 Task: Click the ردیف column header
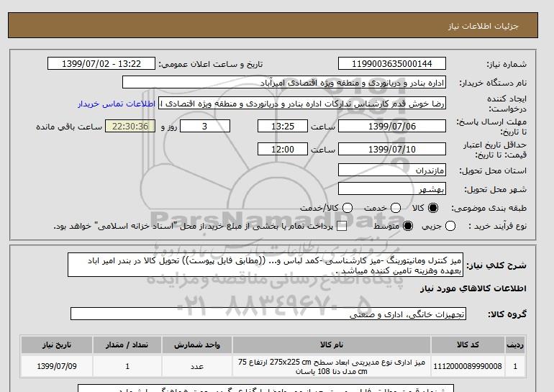point(515,345)
